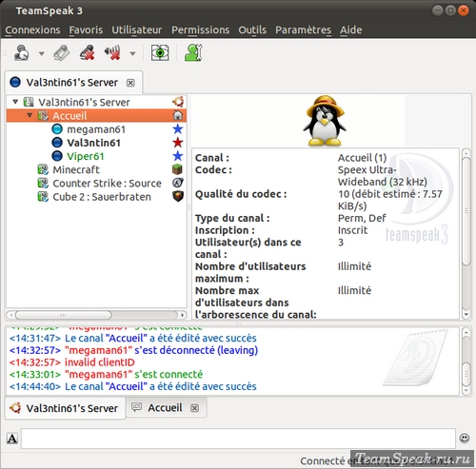Switch to the Val3ntin61's Server chat tab
476x469 pixels.
(66, 408)
